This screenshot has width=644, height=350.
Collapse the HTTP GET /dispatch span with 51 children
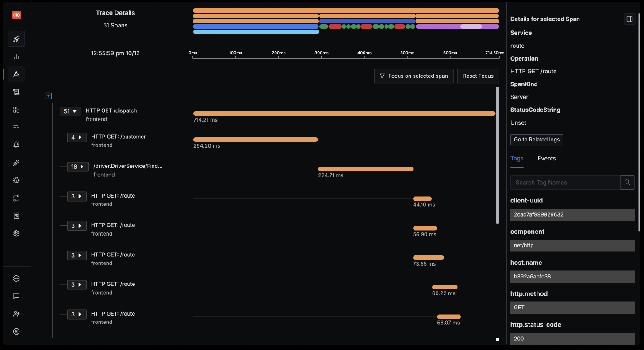click(70, 111)
